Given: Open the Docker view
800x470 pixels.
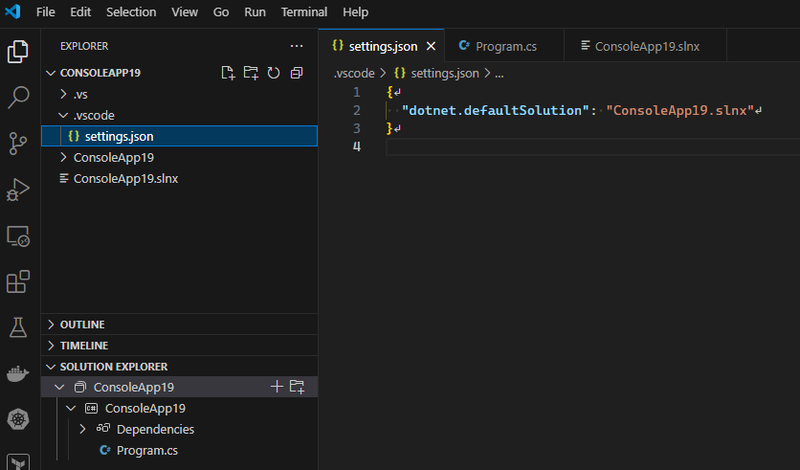Looking at the screenshot, I should [18, 374].
